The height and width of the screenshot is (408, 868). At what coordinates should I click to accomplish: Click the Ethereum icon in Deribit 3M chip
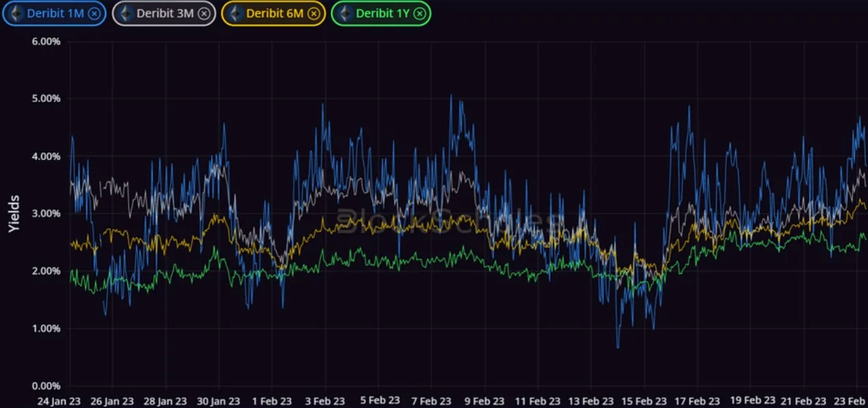pyautogui.click(x=125, y=13)
